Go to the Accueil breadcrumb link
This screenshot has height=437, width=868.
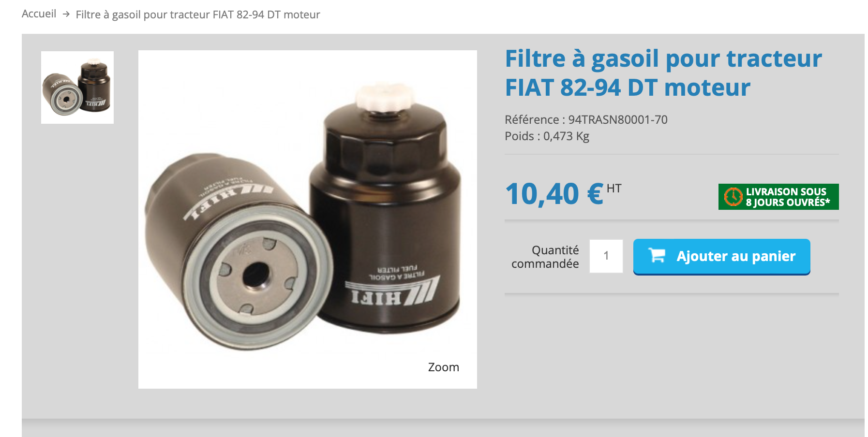tap(39, 14)
